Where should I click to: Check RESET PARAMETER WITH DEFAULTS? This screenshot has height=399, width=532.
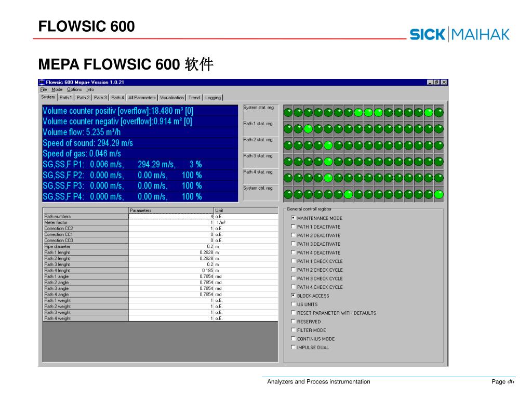293,312
